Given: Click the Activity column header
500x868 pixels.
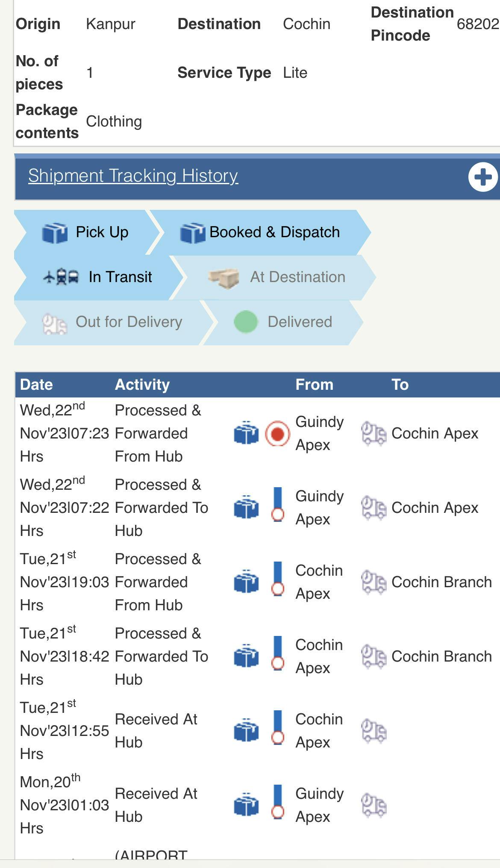Looking at the screenshot, I should pos(142,385).
